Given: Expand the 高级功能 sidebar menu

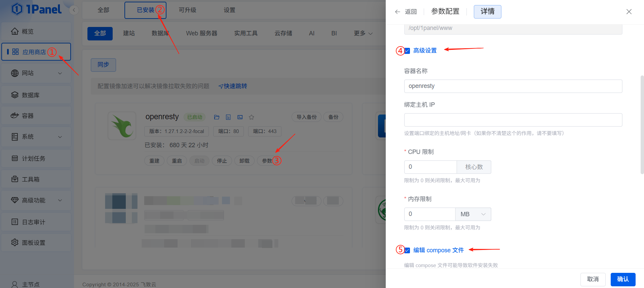Looking at the screenshot, I should (x=36, y=200).
